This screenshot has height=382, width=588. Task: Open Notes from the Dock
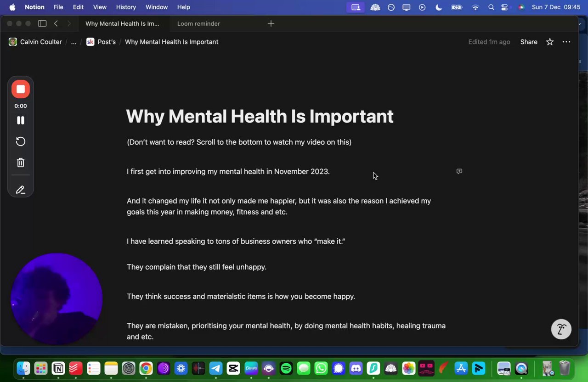pos(111,368)
